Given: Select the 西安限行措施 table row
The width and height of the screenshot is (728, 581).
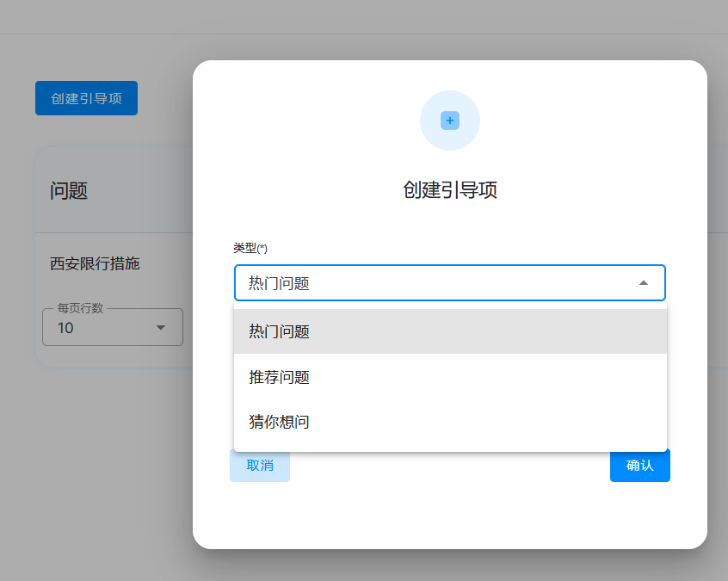Looking at the screenshot, I should [x=95, y=264].
